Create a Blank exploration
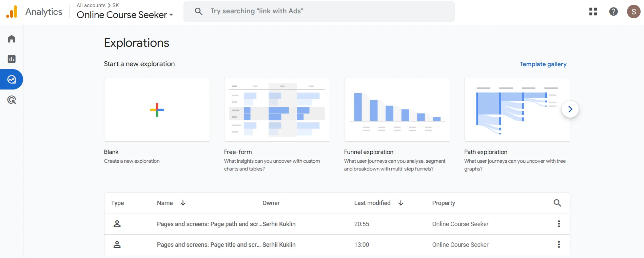 [157, 110]
